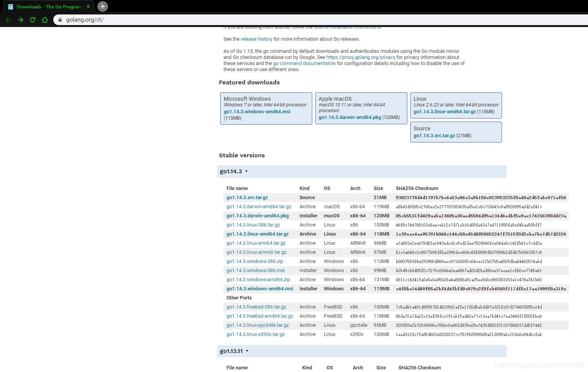Click the File name column header for go1.14.3
The height and width of the screenshot is (372, 588).
[237, 188]
